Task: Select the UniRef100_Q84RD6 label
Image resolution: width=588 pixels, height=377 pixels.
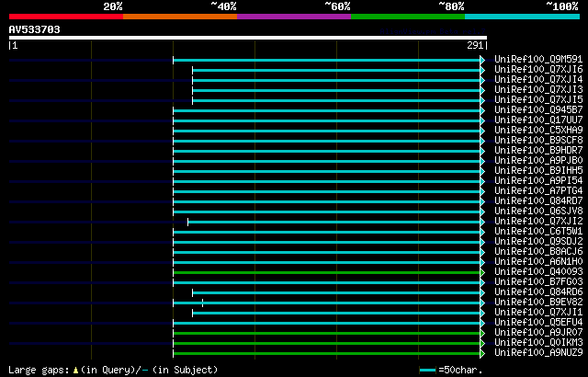Action: (538, 292)
